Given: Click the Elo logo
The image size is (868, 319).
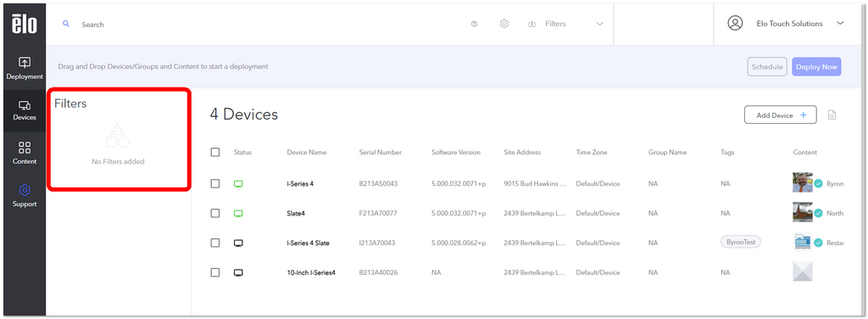Looking at the screenshot, I should pyautogui.click(x=25, y=24).
